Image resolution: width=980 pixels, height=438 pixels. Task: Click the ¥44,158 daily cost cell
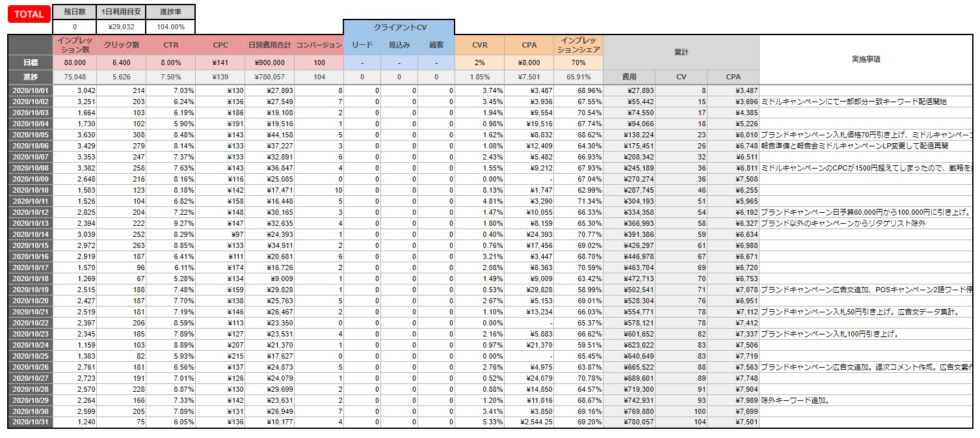(269, 135)
